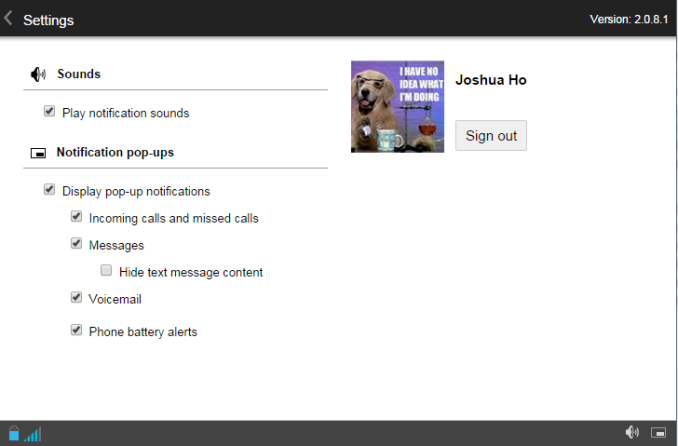The width and height of the screenshot is (678, 446).
Task: Turn off Phone battery alerts checkbox
Action: tap(76, 330)
